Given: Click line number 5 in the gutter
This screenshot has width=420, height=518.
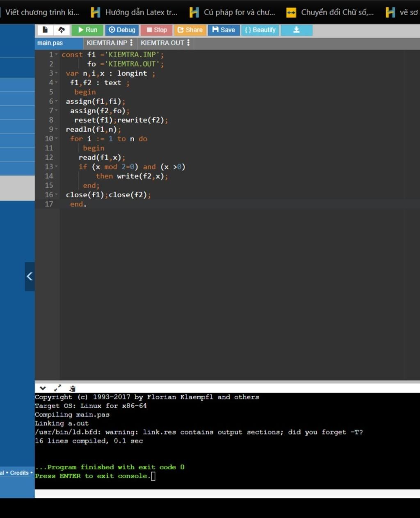Looking at the screenshot, I should (51, 92).
